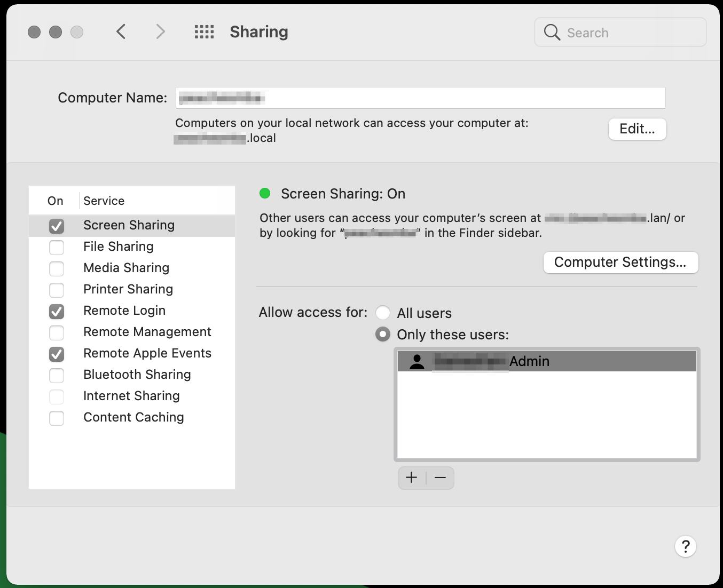This screenshot has width=723, height=588.
Task: Select the File Sharing service row
Action: click(x=132, y=247)
